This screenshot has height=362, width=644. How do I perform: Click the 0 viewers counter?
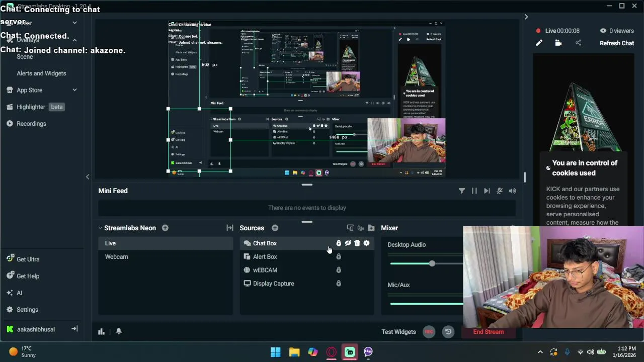click(x=617, y=31)
